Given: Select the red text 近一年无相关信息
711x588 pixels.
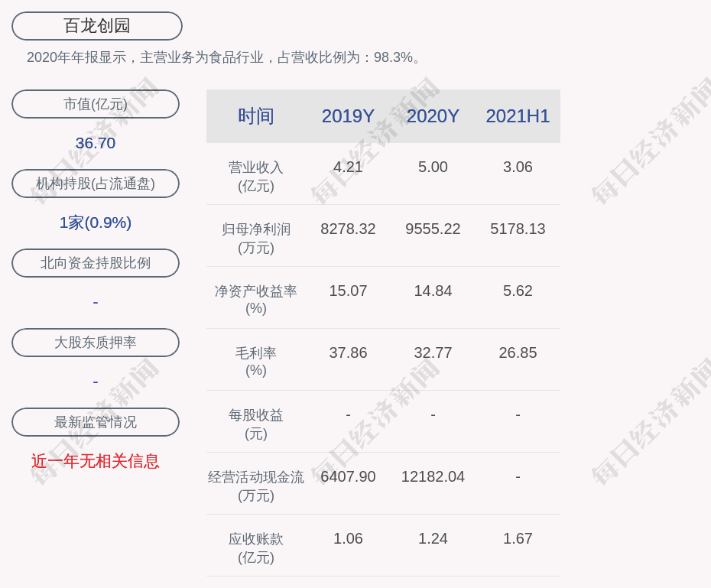Looking at the screenshot, I should point(96,462).
